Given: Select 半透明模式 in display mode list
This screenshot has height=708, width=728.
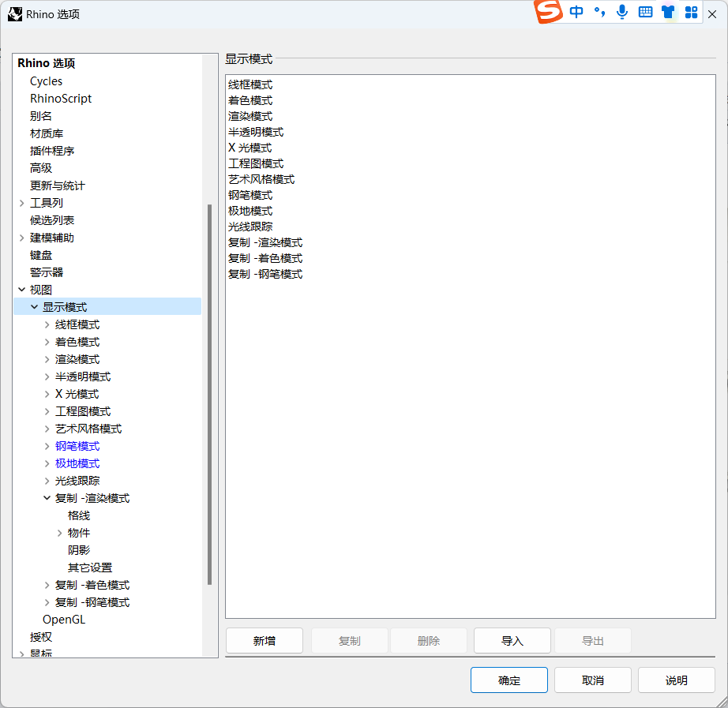Looking at the screenshot, I should [256, 132].
